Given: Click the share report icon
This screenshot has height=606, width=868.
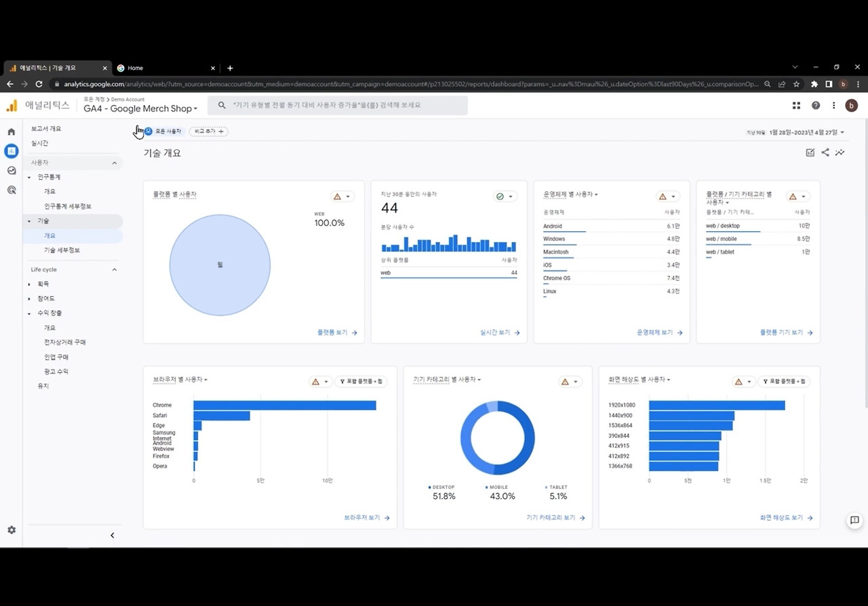Looking at the screenshot, I should pos(825,153).
